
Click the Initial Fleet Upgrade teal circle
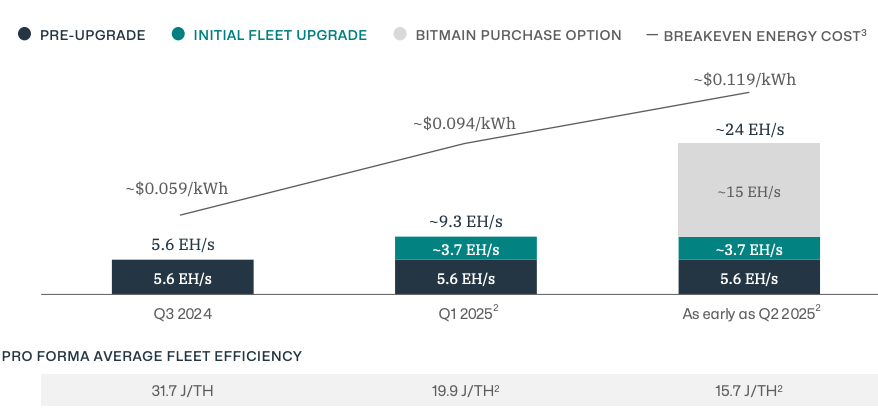tap(178, 35)
